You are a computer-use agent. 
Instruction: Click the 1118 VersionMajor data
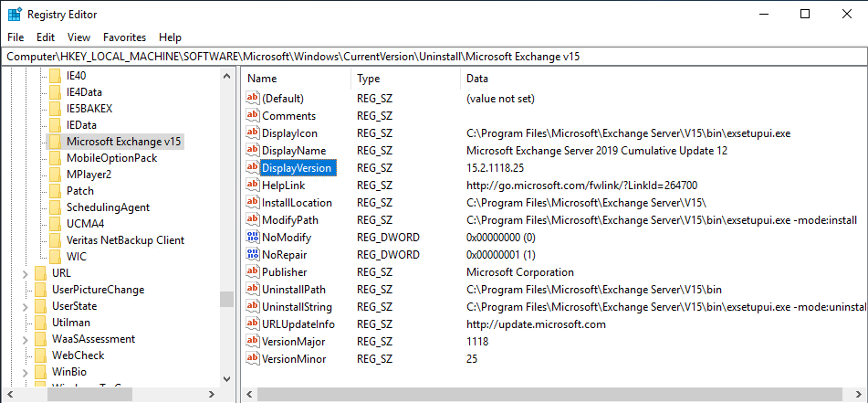[477, 342]
